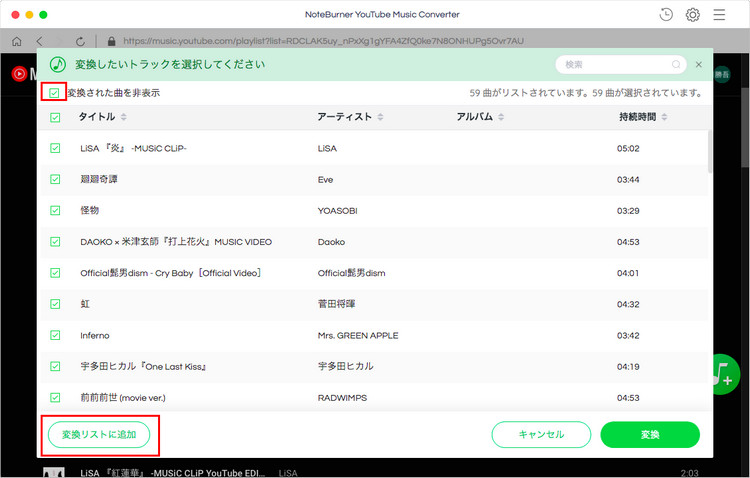Click artist name RADWIMPS
The height and width of the screenshot is (478, 750).
point(342,398)
